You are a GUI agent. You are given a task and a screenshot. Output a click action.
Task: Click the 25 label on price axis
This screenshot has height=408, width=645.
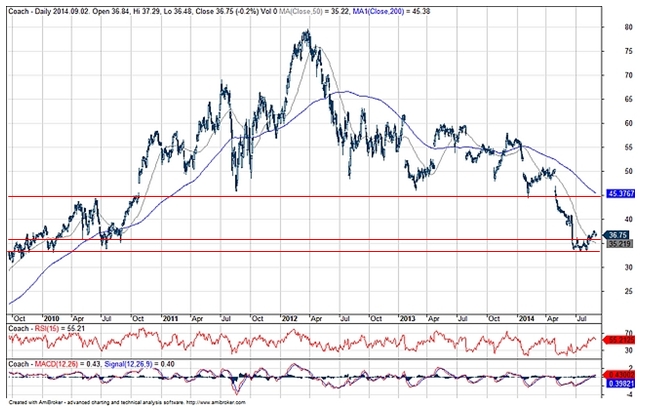coord(629,291)
